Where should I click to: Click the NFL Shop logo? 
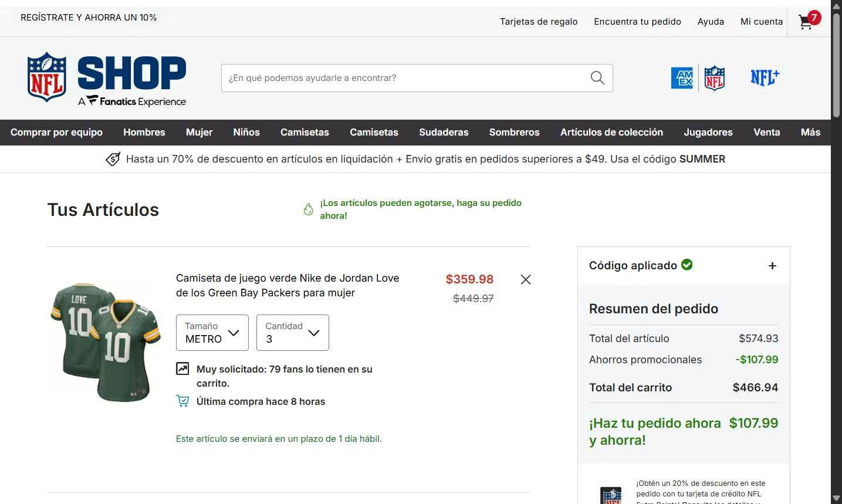[x=106, y=79]
